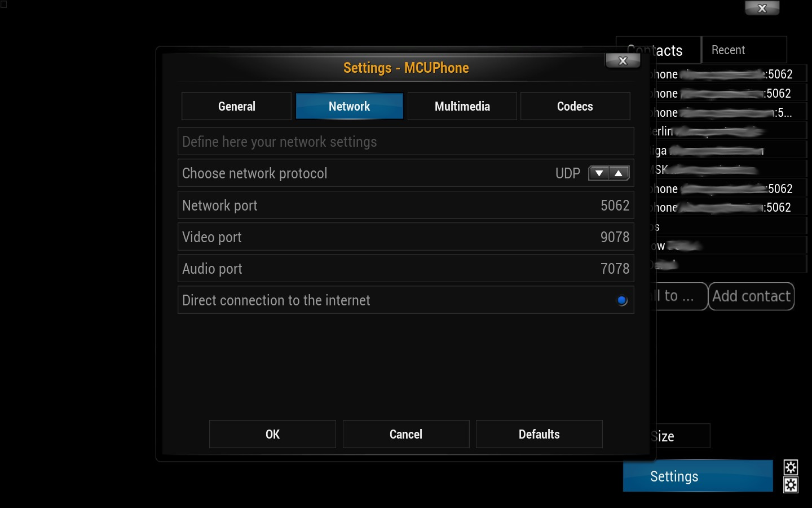
Task: Click the Size button in main window
Action: click(682, 436)
